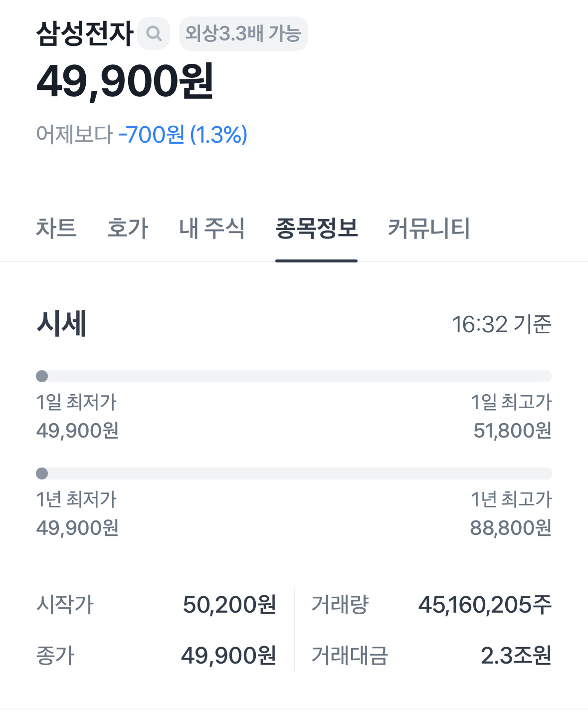588x714 pixels.
Task: Select the 종목정보 tab
Action: [317, 228]
